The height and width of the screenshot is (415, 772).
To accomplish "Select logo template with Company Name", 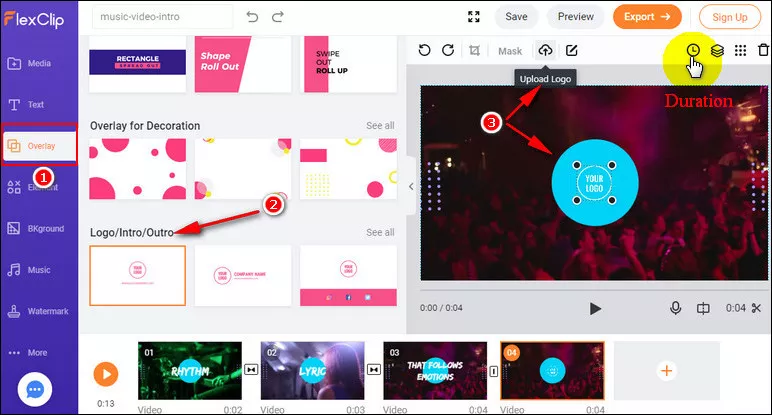I will click(x=243, y=276).
